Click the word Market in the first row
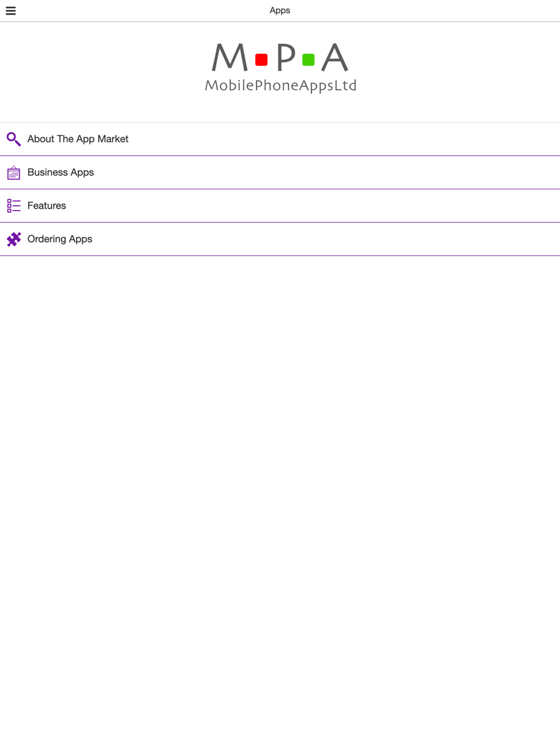 (x=113, y=139)
